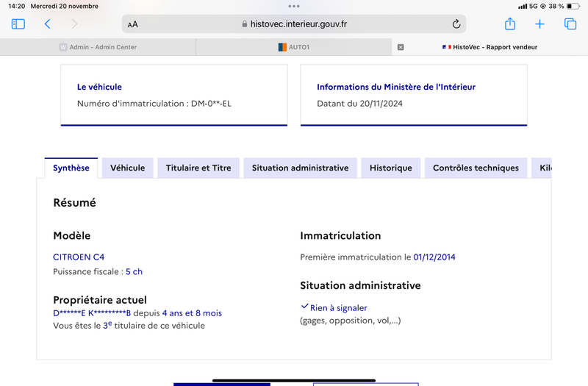
Task: Go back with the left arrow
Action: 47,24
